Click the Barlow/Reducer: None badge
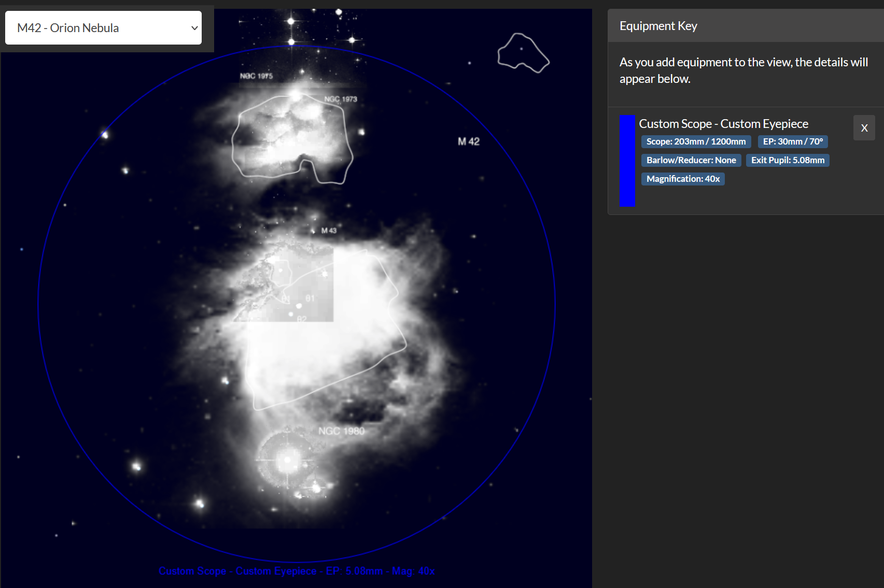This screenshot has width=884, height=588. 691,160
